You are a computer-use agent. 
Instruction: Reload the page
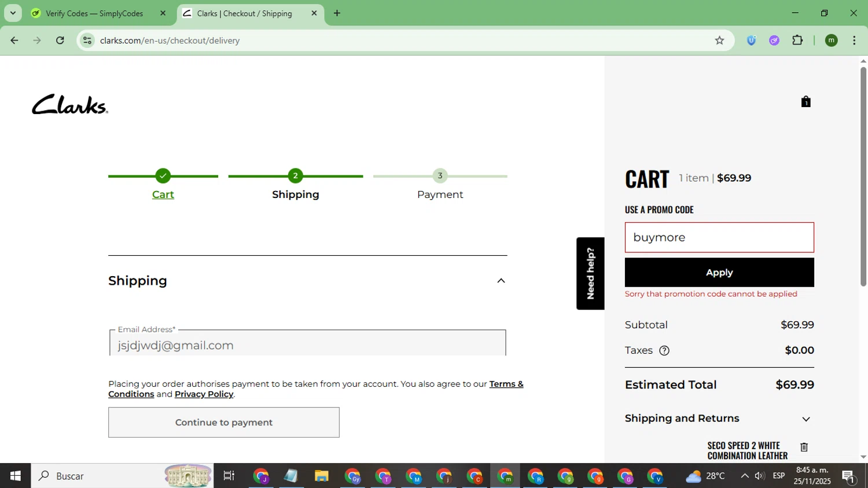tap(60, 41)
